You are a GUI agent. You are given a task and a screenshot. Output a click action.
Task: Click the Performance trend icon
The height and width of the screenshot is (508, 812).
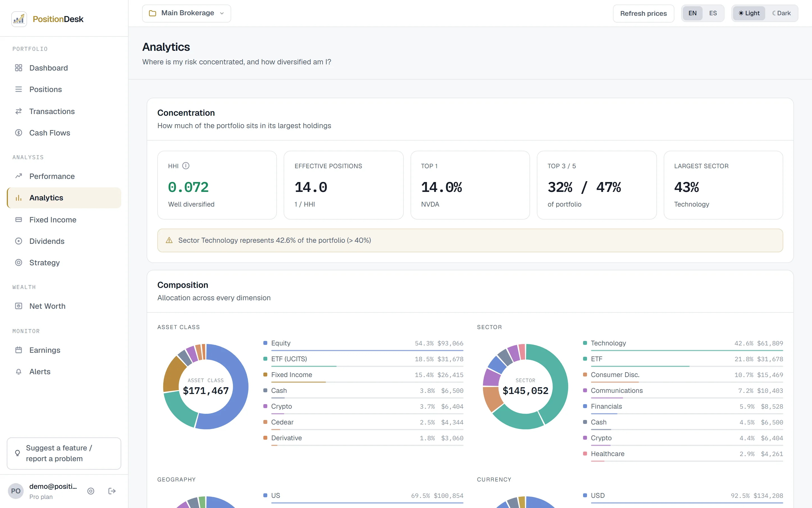point(18,176)
